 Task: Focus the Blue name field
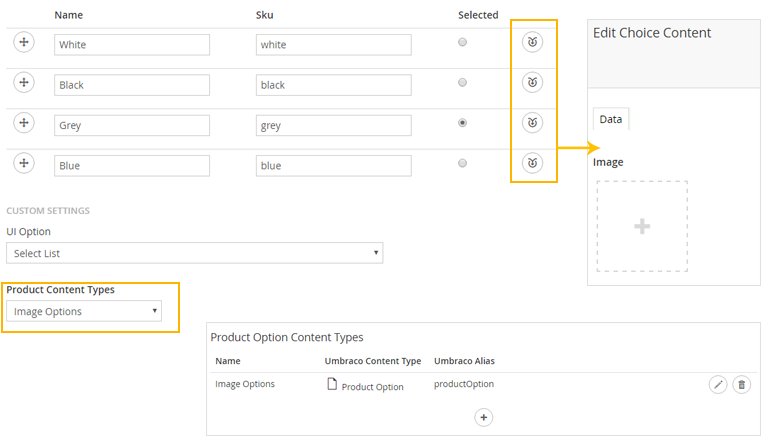coord(132,165)
